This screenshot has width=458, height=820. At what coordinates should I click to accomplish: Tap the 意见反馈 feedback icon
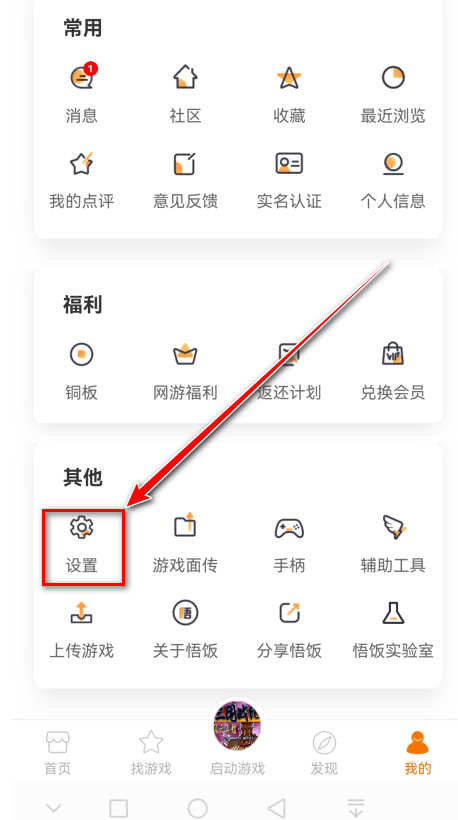(185, 163)
